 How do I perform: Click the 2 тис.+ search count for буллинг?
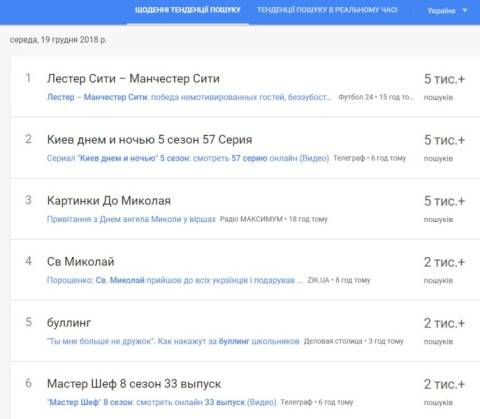[444, 323]
